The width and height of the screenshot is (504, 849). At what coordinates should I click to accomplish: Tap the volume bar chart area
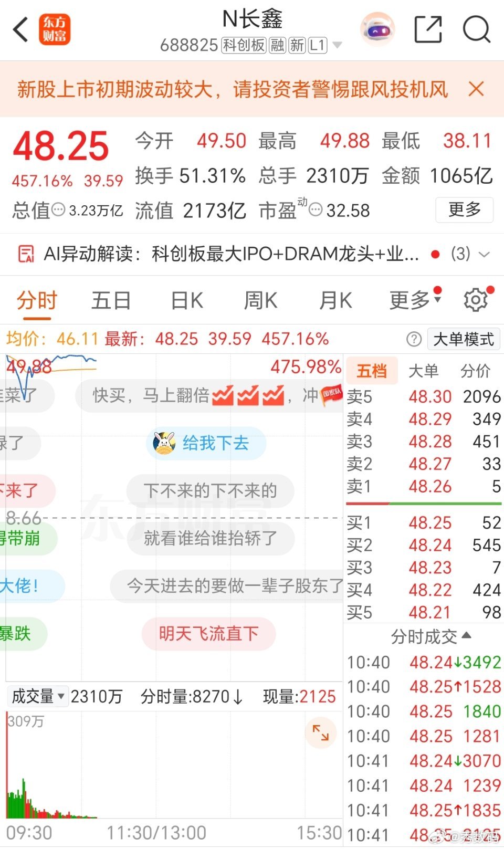point(174,765)
